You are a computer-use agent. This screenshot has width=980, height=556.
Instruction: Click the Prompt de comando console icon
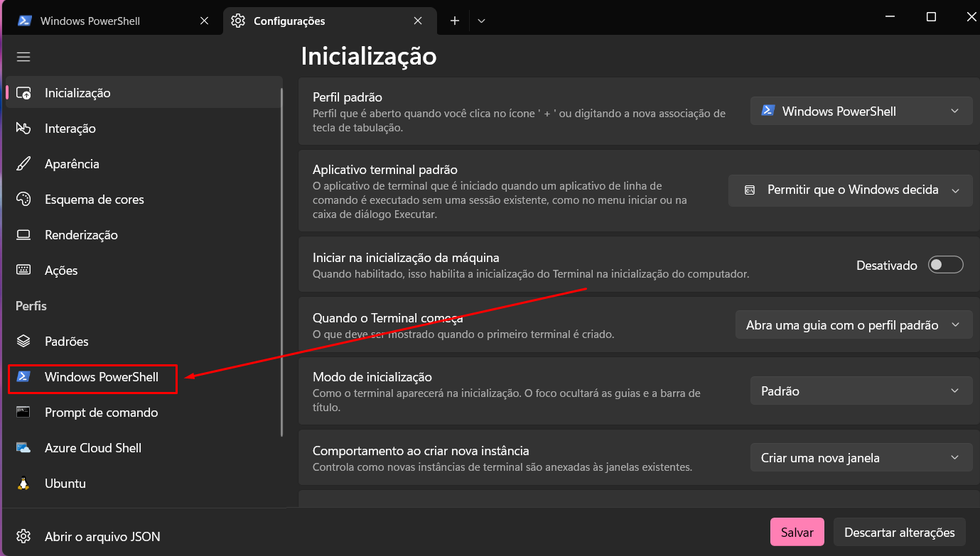tap(23, 413)
